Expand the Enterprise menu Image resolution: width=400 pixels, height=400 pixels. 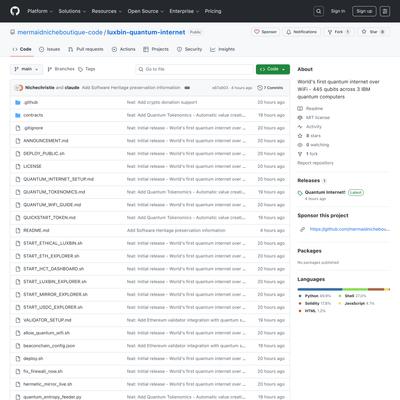point(184,11)
